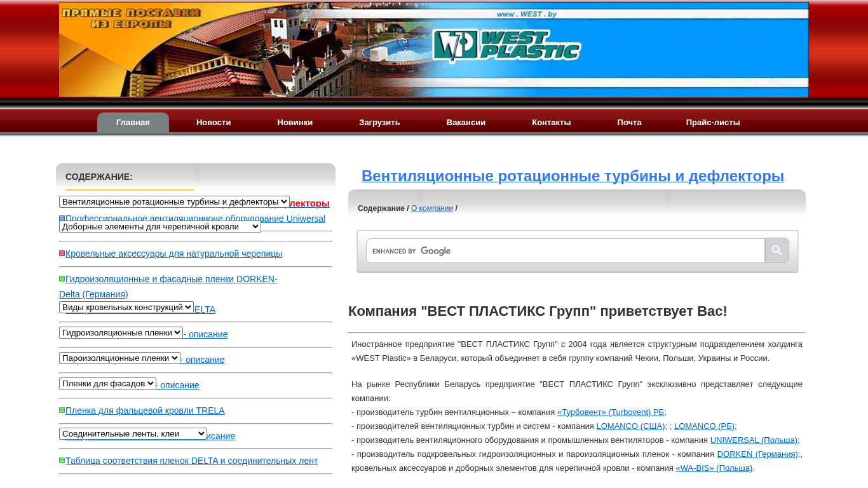Open the LOMANCO (США) link
The height and width of the screenshot is (488, 868).
tap(632, 426)
